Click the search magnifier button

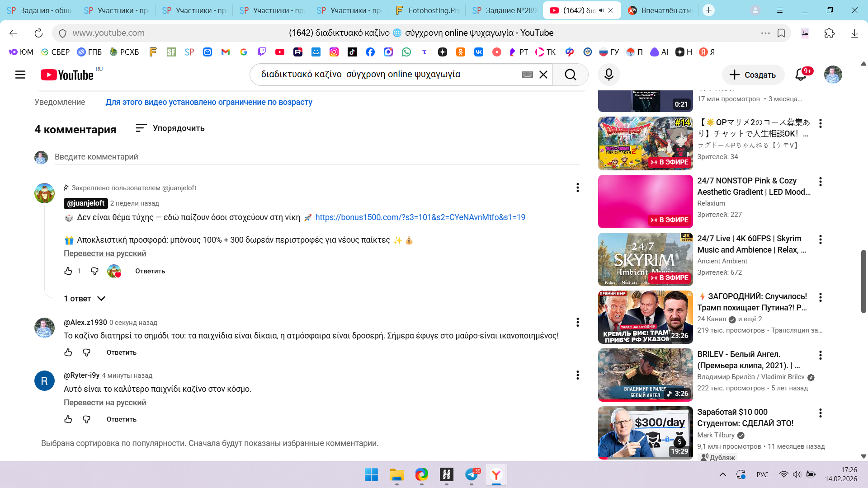coord(570,75)
